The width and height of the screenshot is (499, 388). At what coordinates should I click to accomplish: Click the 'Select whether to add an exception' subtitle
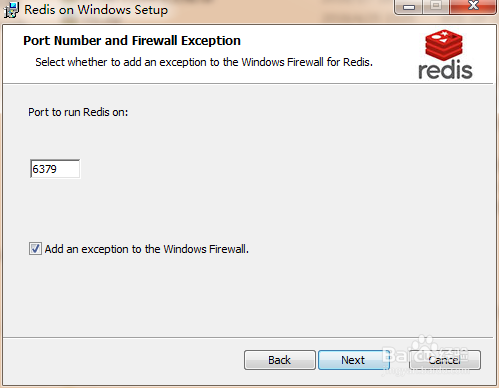pyautogui.click(x=204, y=62)
